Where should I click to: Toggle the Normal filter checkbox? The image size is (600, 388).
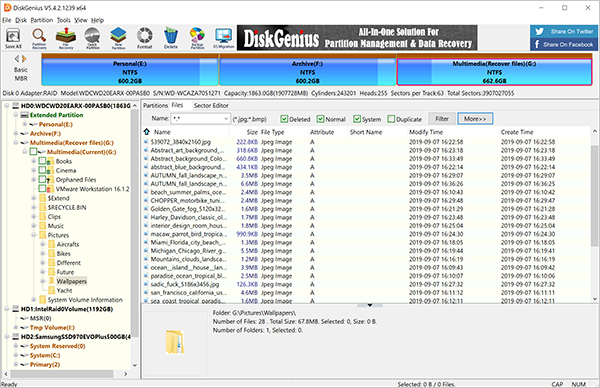click(x=320, y=119)
